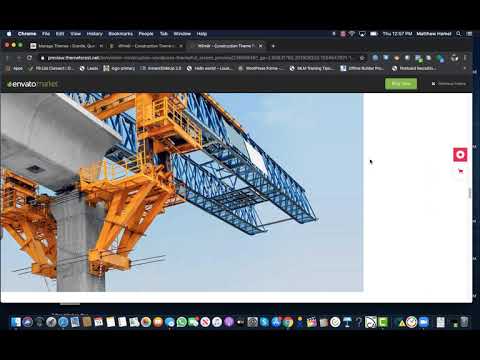This screenshot has width=480, height=360.
Task: Open the Leads bookmark
Action: 89,68
